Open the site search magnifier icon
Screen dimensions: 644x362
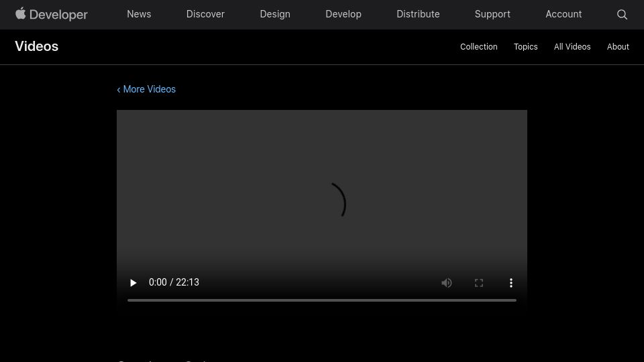coord(622,14)
